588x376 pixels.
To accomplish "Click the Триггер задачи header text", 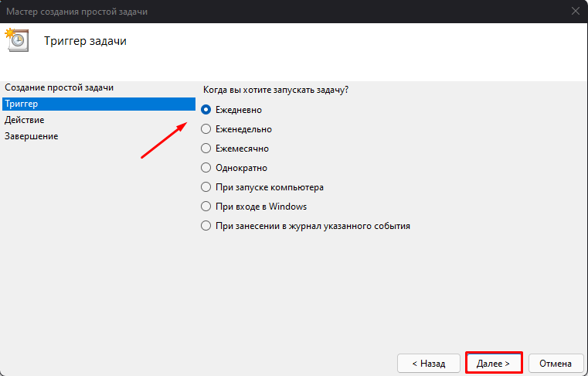I will click(85, 41).
